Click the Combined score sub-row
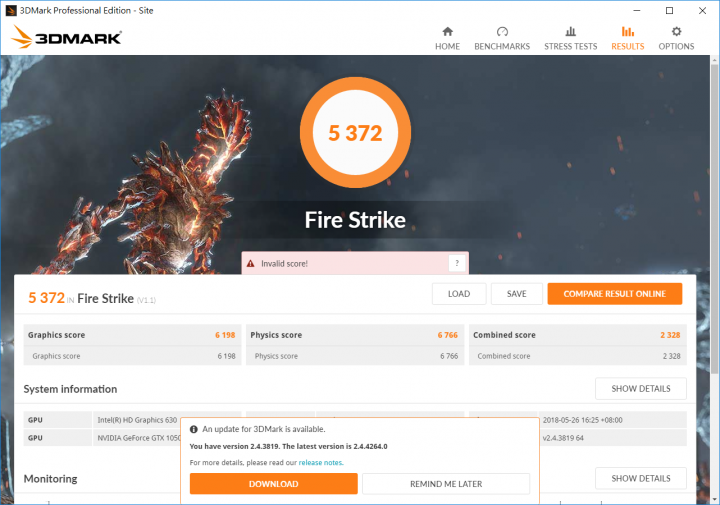 (x=578, y=356)
